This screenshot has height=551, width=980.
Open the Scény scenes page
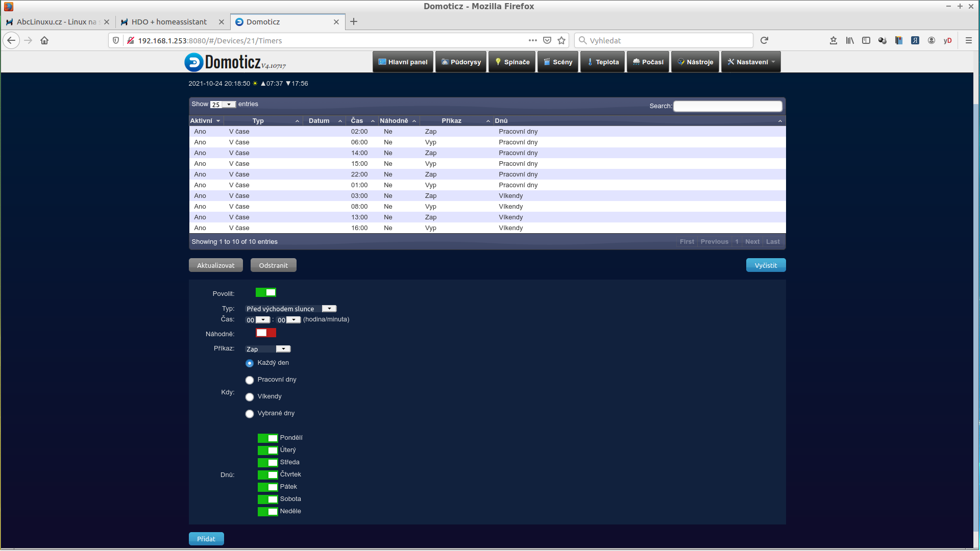coord(558,62)
